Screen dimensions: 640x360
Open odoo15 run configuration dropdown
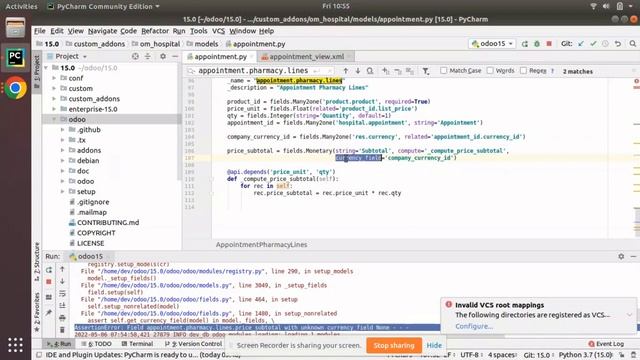tap(492, 44)
